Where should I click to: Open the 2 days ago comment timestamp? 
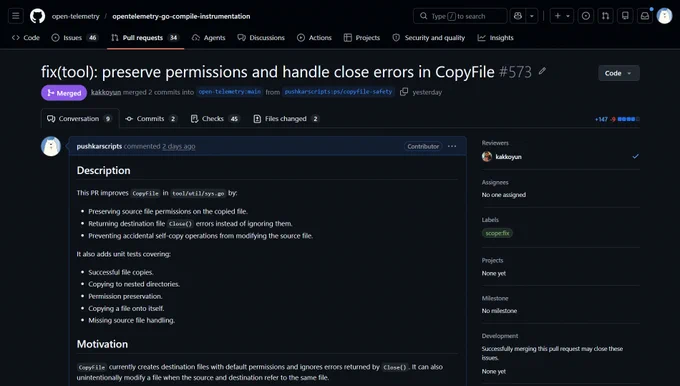[x=179, y=146]
